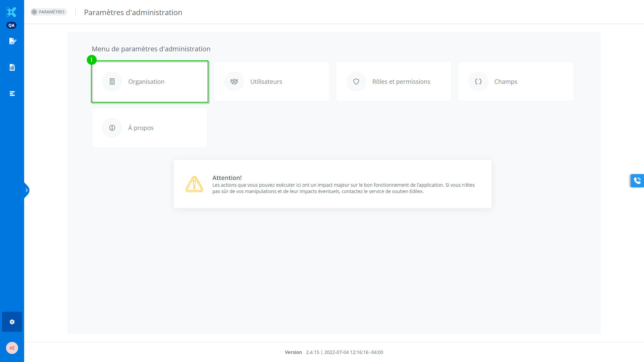Click the users group icon for Utilisateurs
The width and height of the screenshot is (644, 362).
234,81
